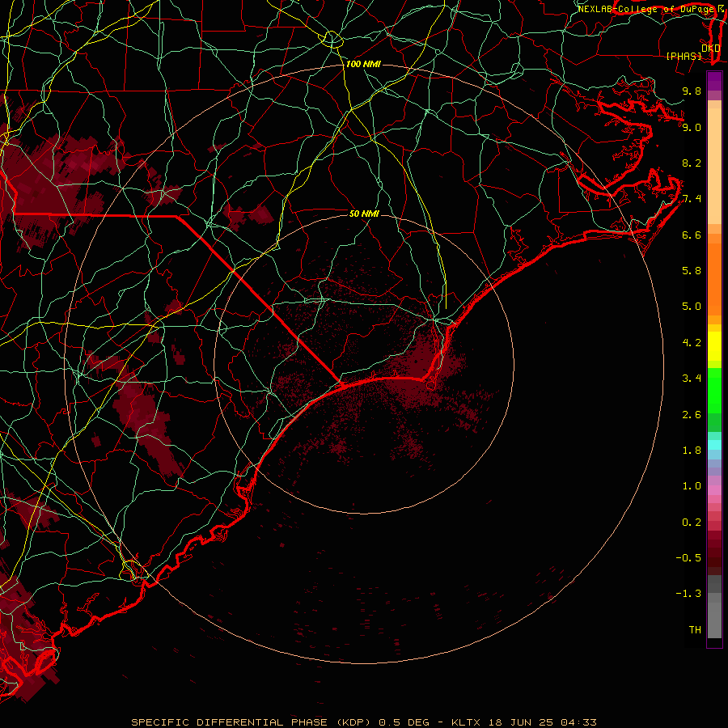Pick the pink swatch beside 1.0

pos(714,490)
